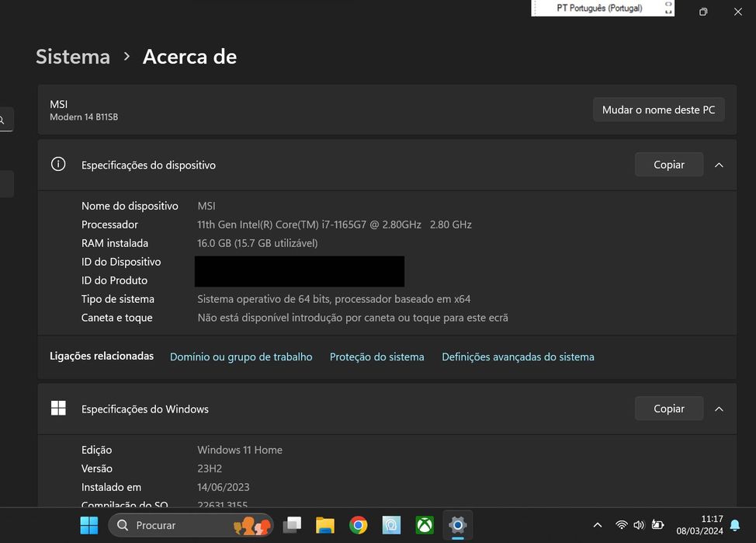The image size is (756, 543).
Task: Collapse Especificações do dispositivo section
Action: pos(719,165)
